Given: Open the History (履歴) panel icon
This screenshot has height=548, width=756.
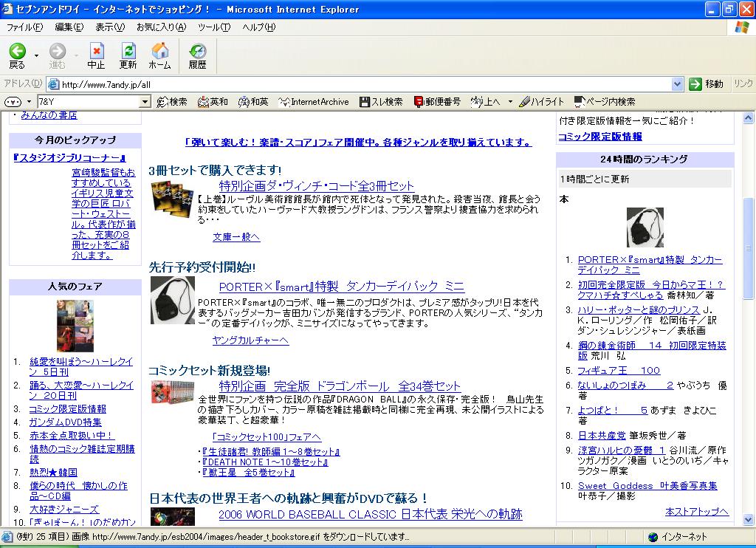Looking at the screenshot, I should tap(198, 56).
